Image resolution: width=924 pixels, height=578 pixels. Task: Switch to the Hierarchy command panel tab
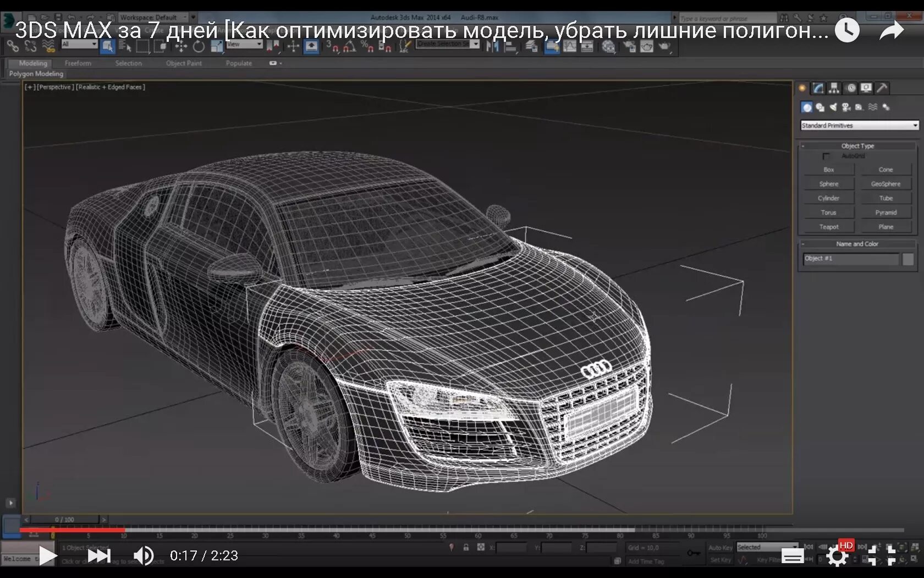tap(834, 88)
